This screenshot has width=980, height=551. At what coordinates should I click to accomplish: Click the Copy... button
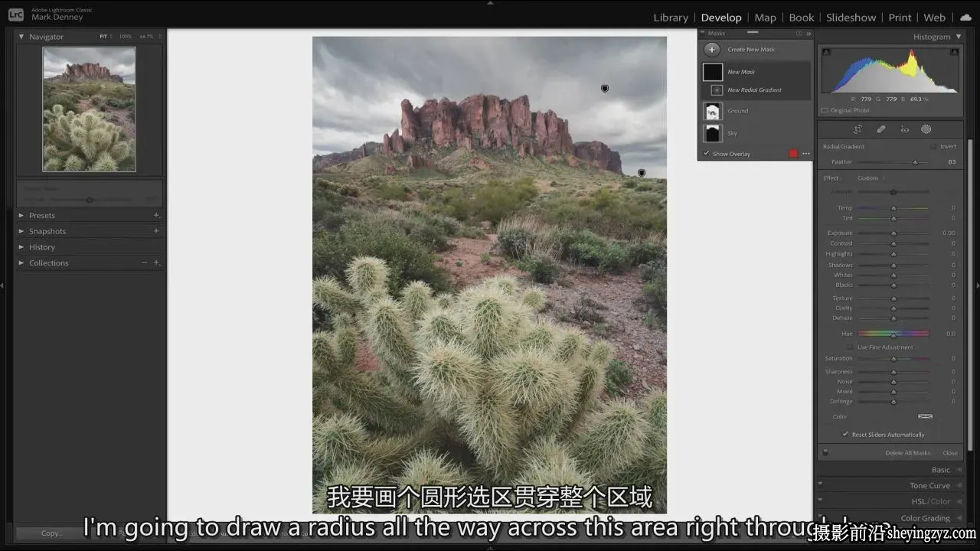point(51,533)
